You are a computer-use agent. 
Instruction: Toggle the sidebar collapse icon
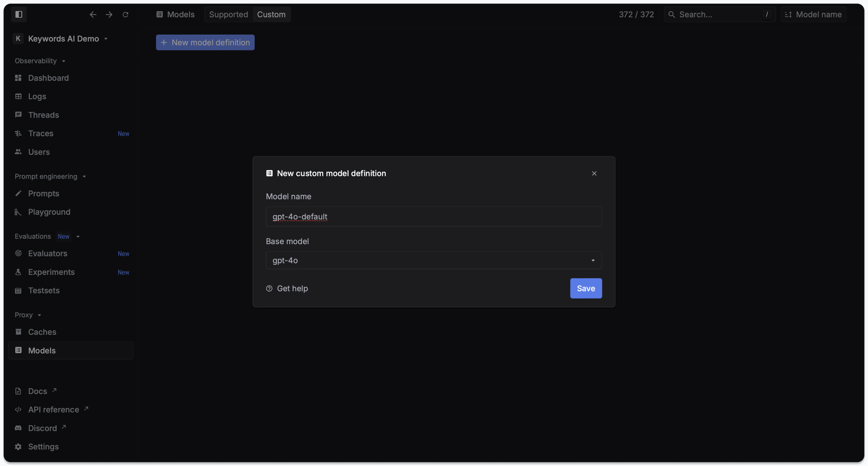click(19, 14)
